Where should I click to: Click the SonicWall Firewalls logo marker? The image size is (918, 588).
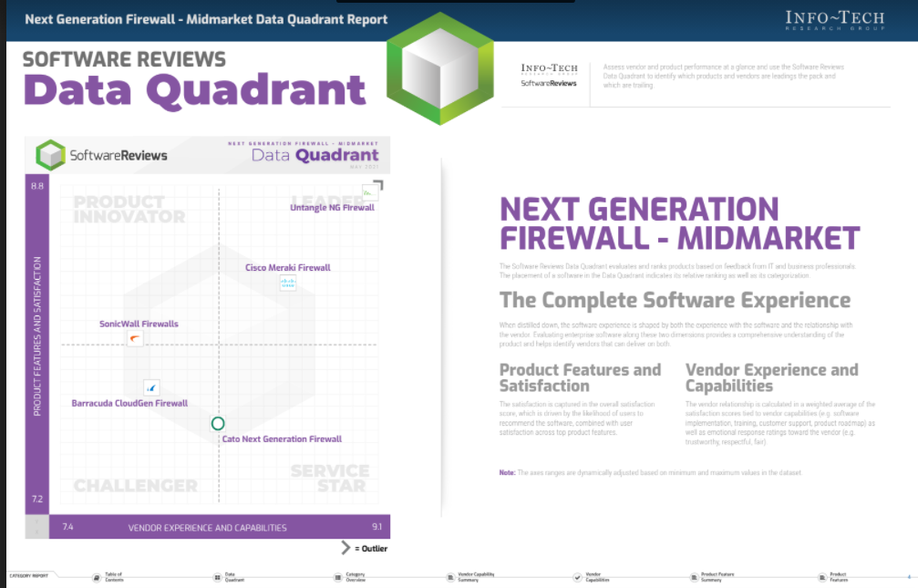pyautogui.click(x=135, y=338)
